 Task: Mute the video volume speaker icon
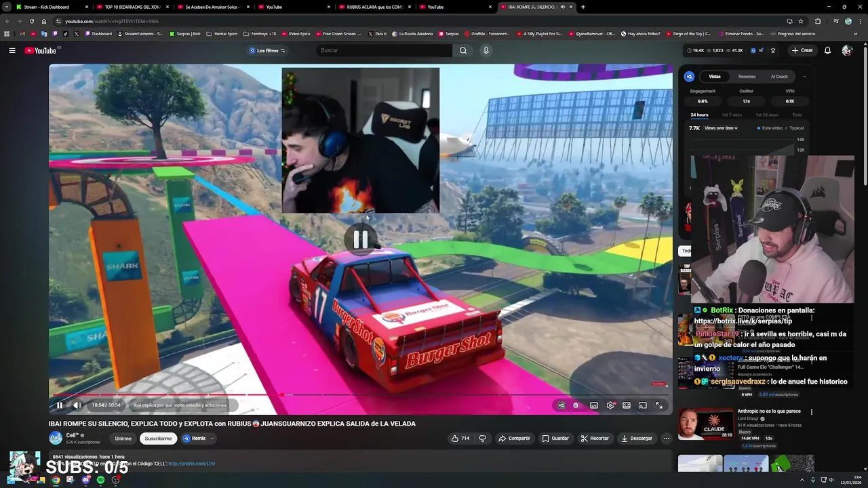[77, 405]
